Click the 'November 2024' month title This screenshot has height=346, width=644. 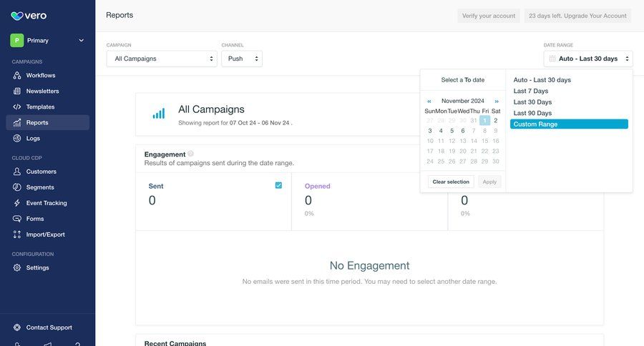tap(463, 101)
